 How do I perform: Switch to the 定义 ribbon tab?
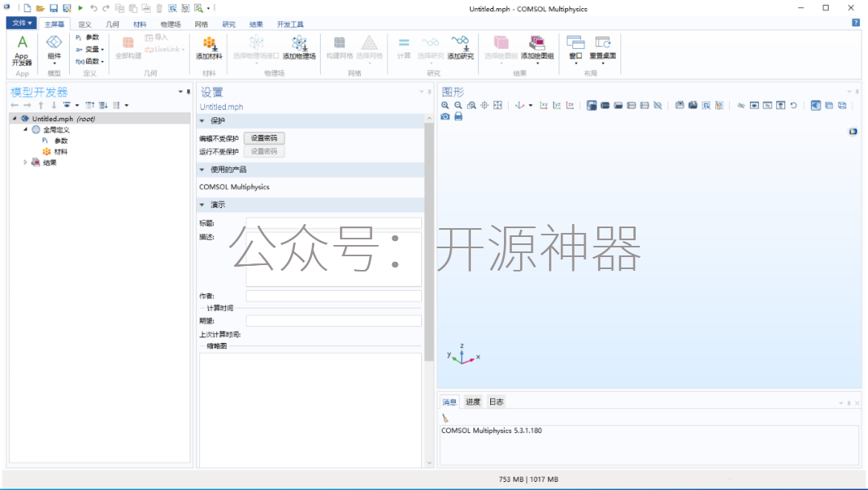[84, 24]
